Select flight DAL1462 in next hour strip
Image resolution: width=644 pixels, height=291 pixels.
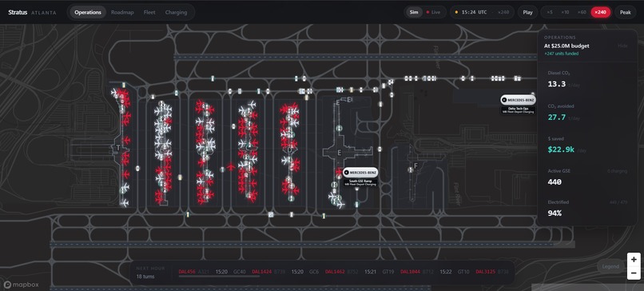(x=335, y=272)
